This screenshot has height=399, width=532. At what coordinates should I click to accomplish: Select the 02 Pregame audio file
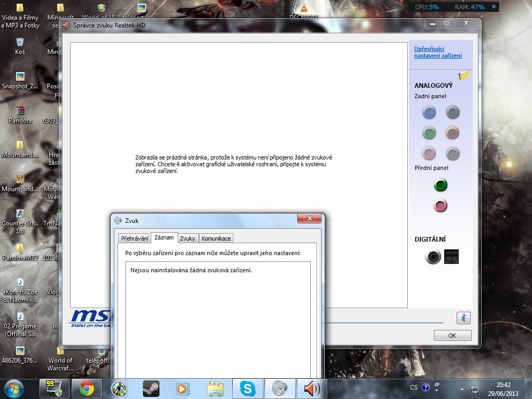point(20,325)
